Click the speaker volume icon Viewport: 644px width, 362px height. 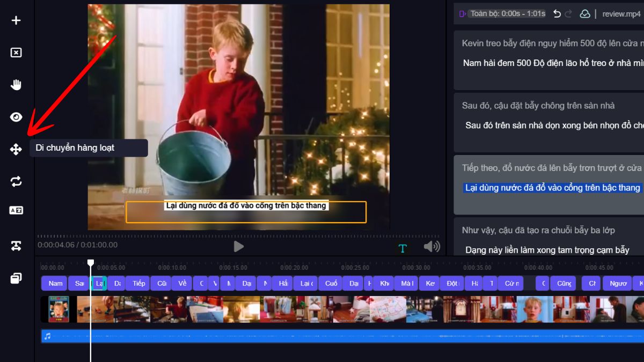tap(431, 246)
